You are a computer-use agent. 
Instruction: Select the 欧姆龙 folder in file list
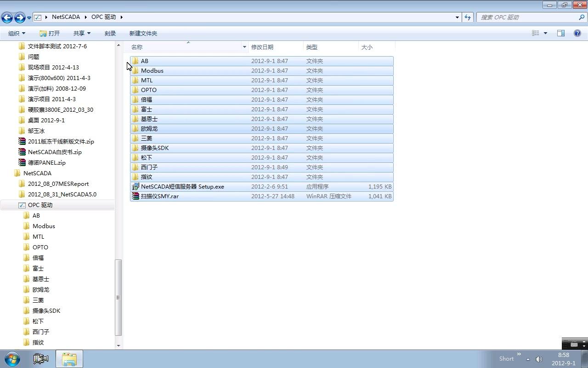(x=262, y=128)
